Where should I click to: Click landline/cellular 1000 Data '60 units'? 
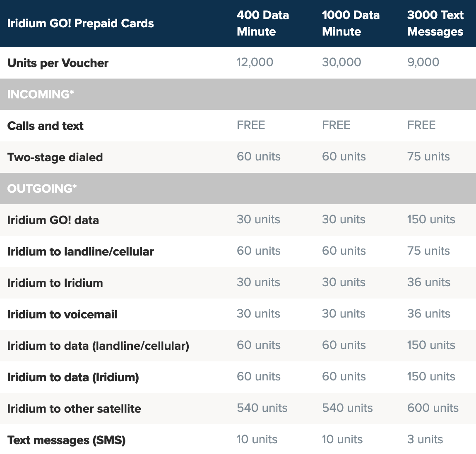coord(344,251)
